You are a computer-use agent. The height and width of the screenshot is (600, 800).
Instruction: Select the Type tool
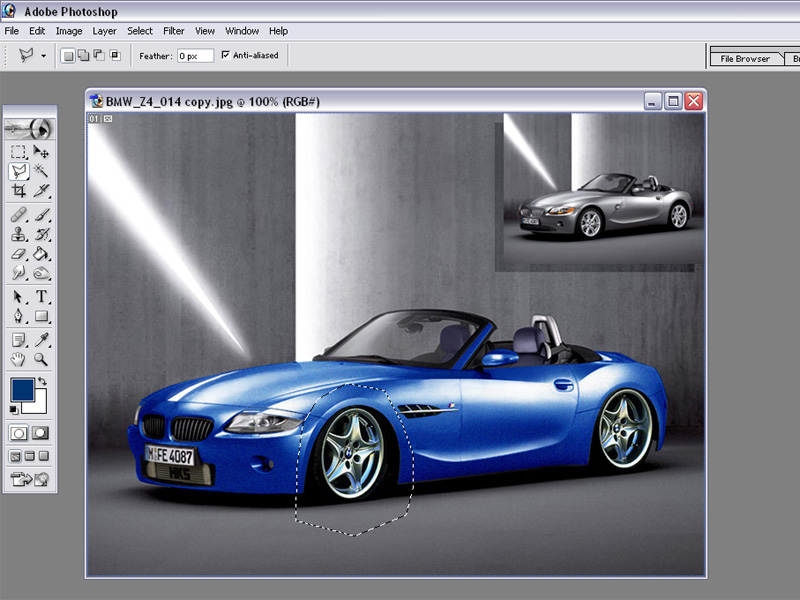point(41,296)
